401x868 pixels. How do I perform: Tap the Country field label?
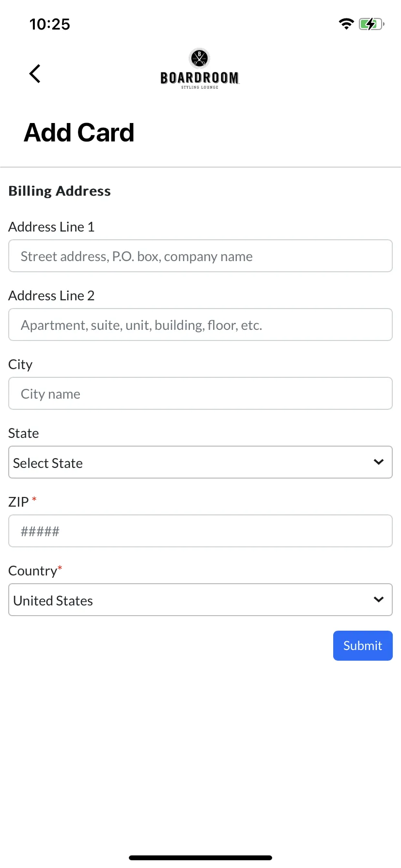pos(33,571)
